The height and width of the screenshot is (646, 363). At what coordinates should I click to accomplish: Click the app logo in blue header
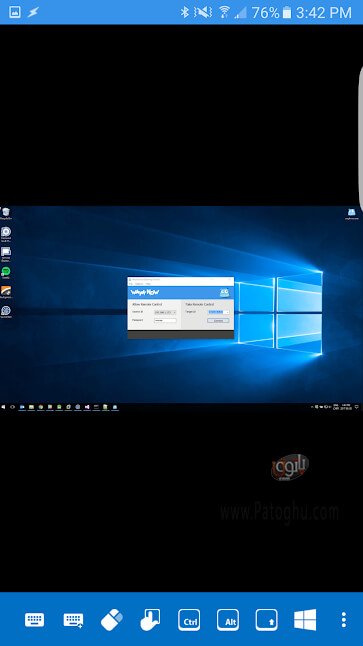(x=224, y=293)
